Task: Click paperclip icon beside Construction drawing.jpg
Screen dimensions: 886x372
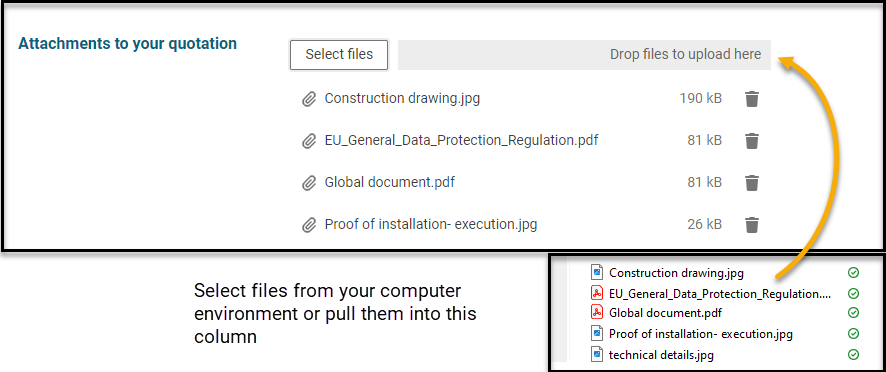Action: [x=309, y=100]
